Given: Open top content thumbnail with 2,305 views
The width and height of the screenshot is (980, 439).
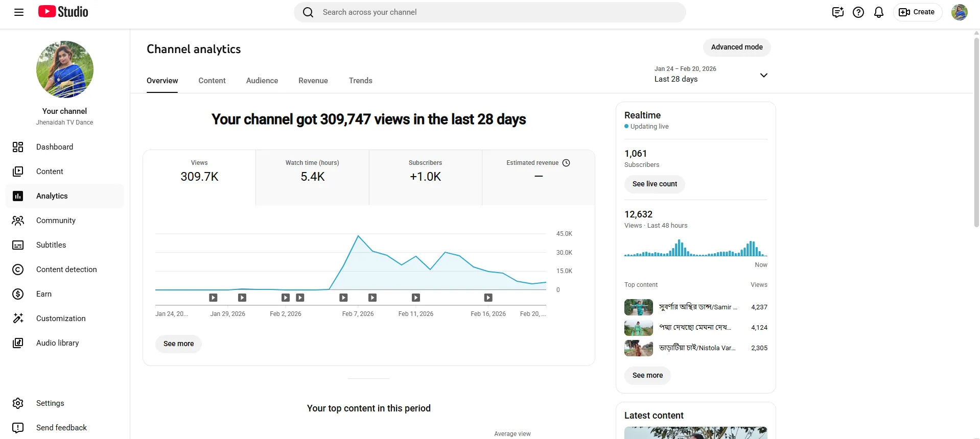Looking at the screenshot, I should [639, 348].
